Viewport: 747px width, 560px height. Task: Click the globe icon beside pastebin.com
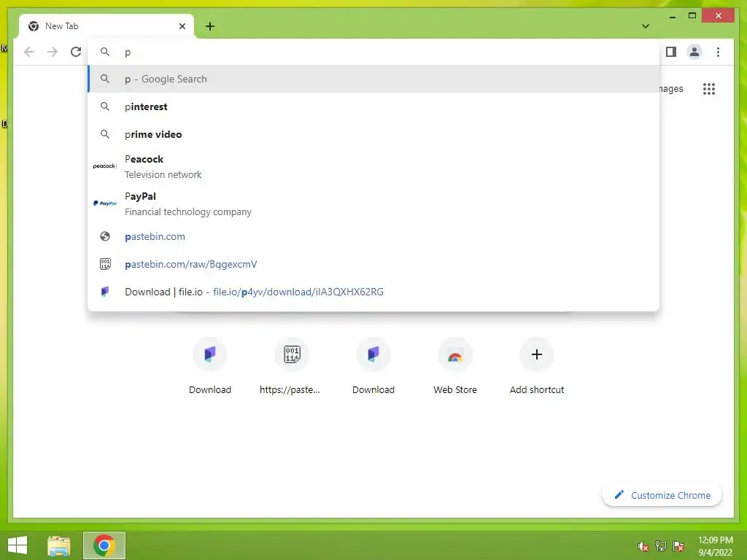tap(105, 236)
